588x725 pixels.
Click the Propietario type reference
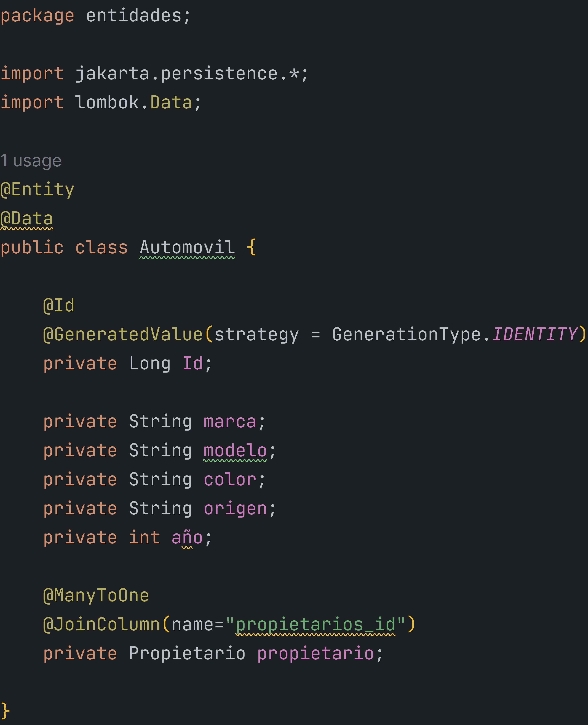[187, 654]
